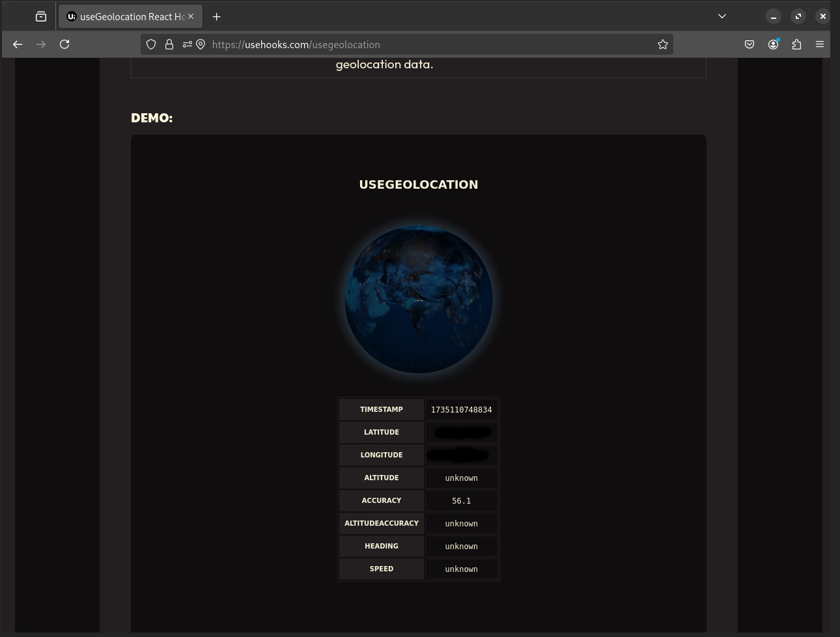
Task: Minimize the browser window
Action: [774, 16]
